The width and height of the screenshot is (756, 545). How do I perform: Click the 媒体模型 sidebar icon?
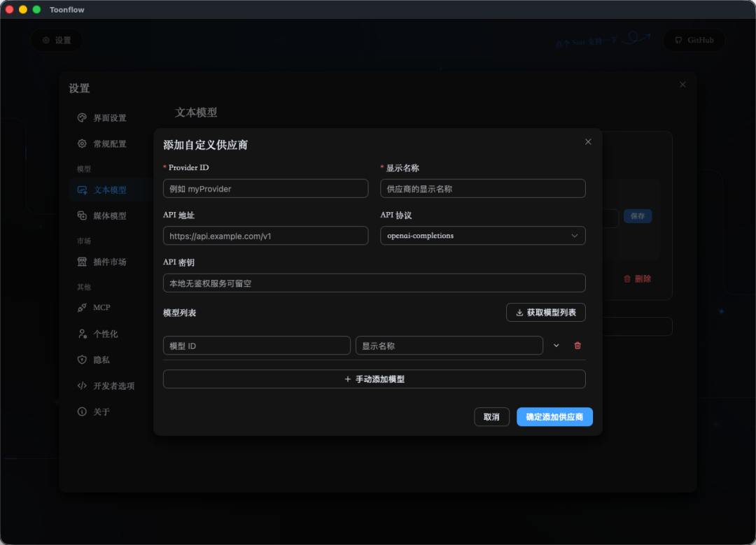pos(82,215)
